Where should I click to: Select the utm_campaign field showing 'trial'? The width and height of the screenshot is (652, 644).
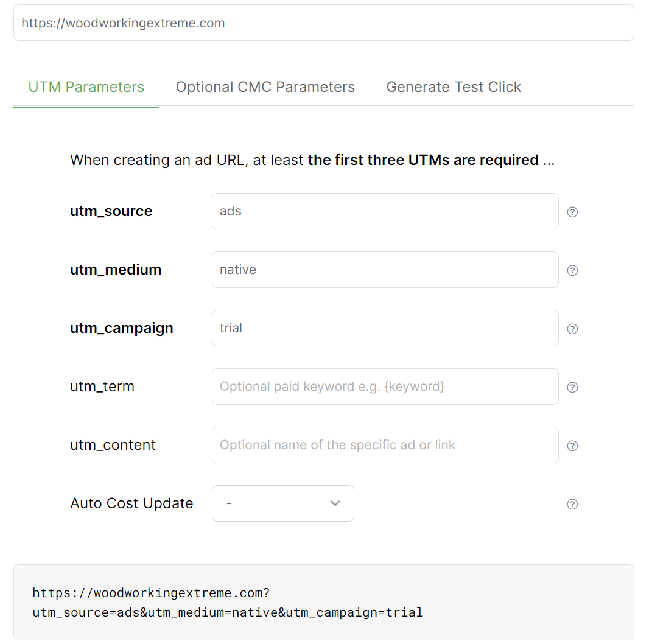[385, 328]
